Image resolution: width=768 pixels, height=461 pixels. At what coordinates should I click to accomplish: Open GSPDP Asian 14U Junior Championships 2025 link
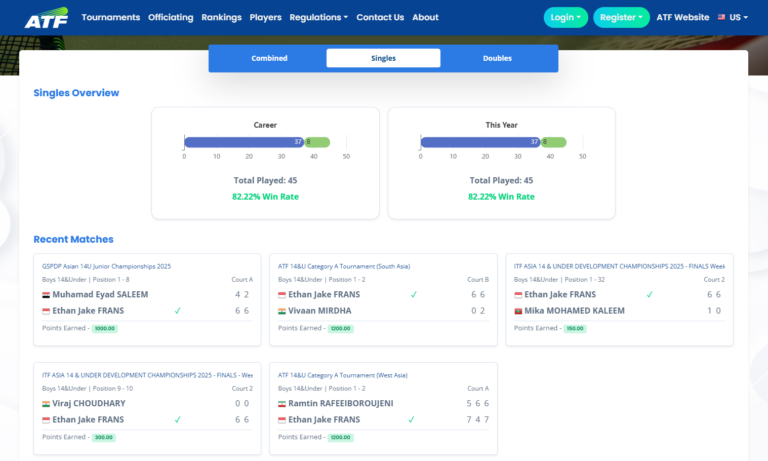106,267
